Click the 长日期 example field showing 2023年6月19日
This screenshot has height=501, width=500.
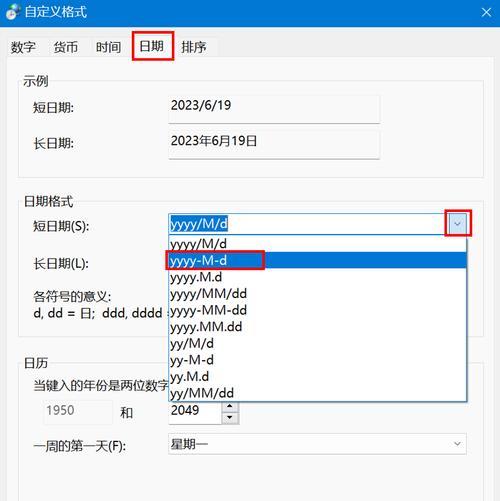pos(274,145)
